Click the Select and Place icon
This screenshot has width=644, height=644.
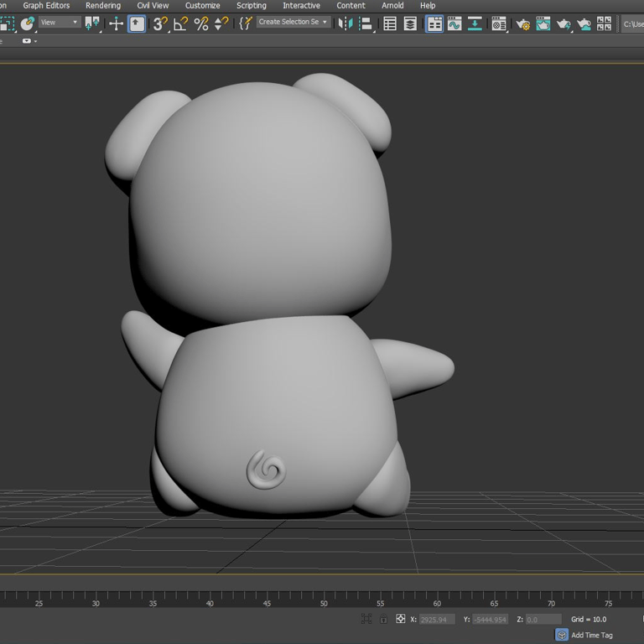[x=137, y=23]
